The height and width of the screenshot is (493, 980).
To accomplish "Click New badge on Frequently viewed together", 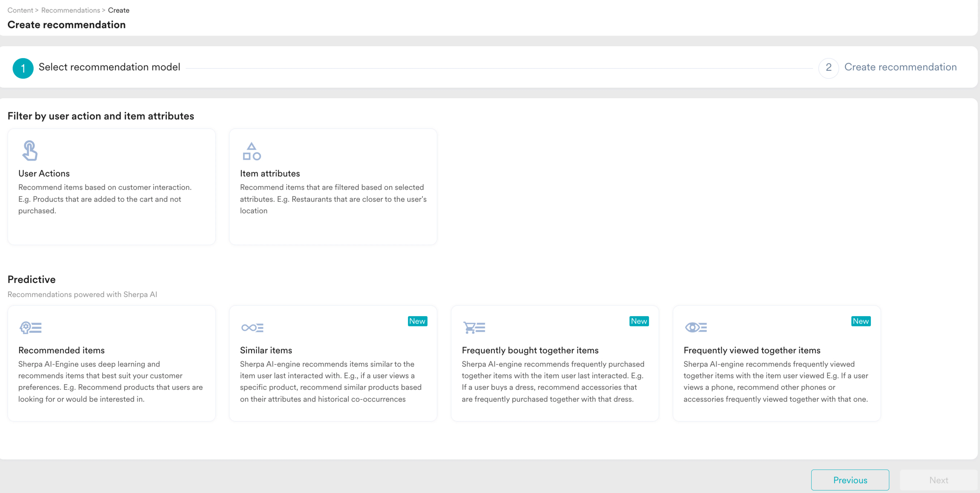I will (861, 321).
